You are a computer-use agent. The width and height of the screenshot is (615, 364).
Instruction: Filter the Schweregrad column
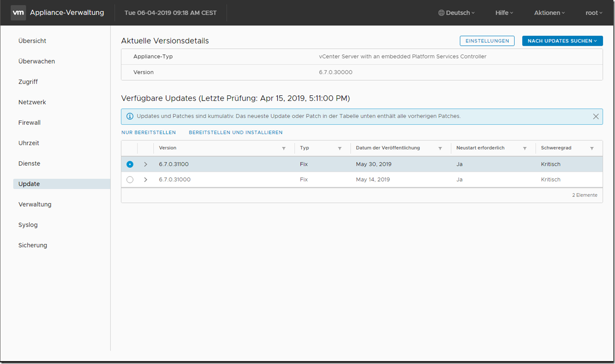[592, 148]
